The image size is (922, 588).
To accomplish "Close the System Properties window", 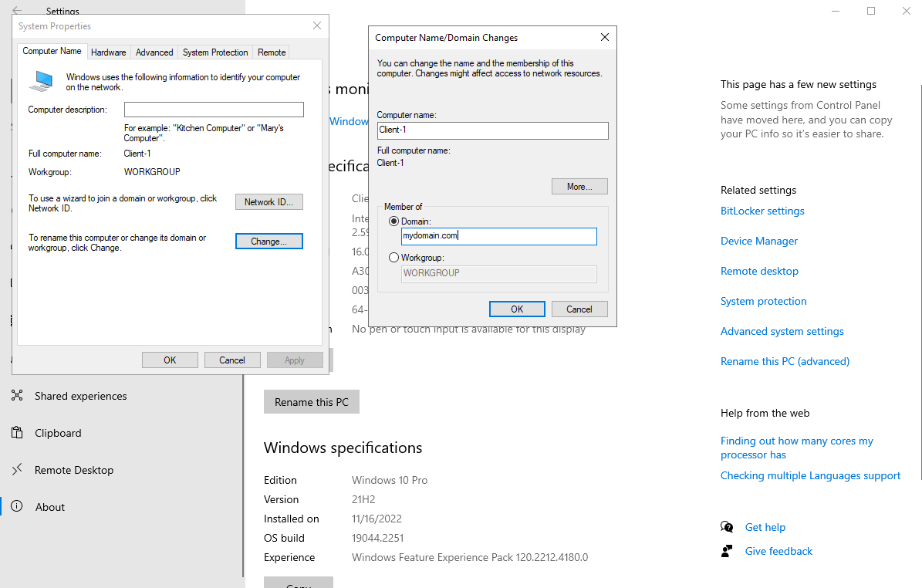I will click(x=317, y=25).
